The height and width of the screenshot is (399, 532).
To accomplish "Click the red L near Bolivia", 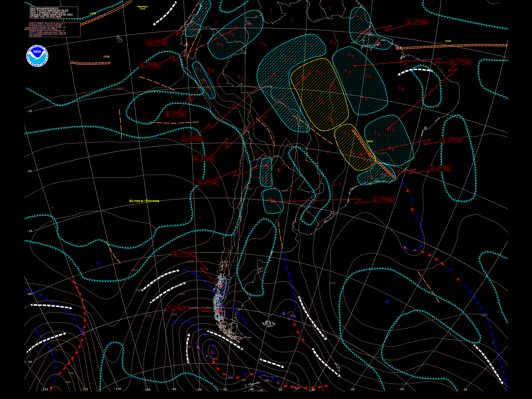I will [279, 170].
